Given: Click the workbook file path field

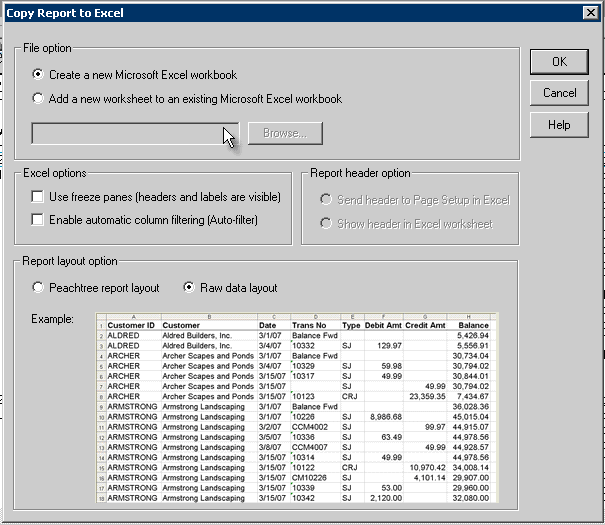Looking at the screenshot, I should (x=135, y=133).
